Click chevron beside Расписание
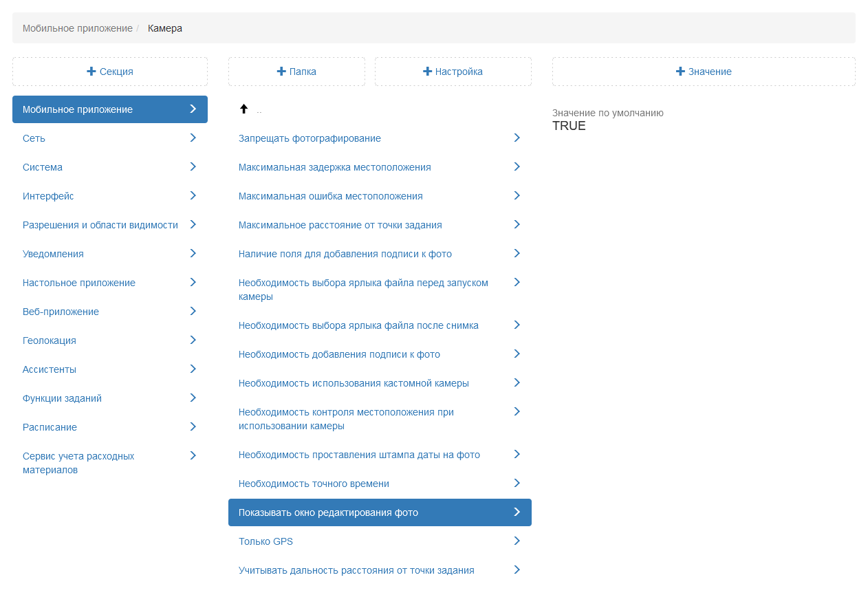The image size is (868, 595). coord(193,426)
